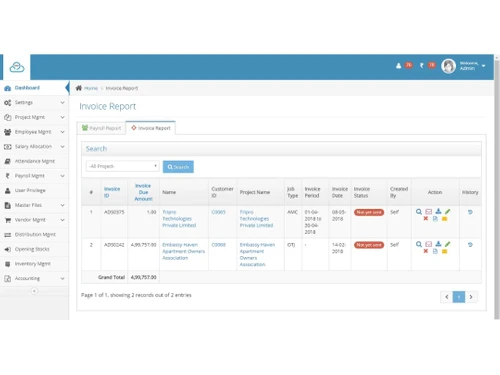Image resolution: width=500 pixels, height=375 pixels.
Task: Open Opening Stocks in sidebar
Action: 34,249
